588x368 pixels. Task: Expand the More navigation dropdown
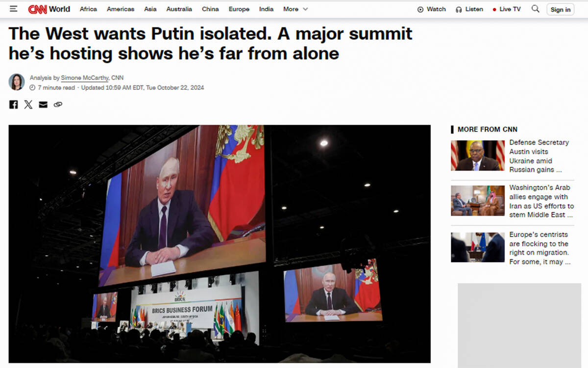tap(295, 9)
